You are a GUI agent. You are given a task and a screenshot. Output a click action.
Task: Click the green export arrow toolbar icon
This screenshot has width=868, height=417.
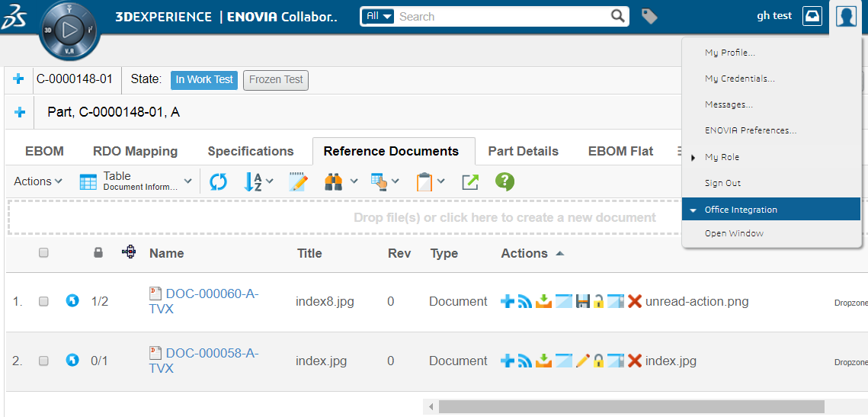(470, 181)
